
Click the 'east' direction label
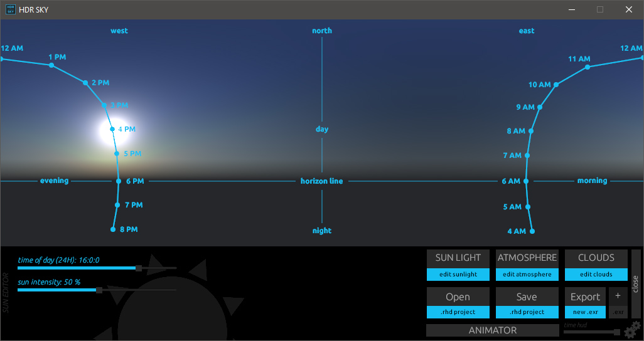click(x=527, y=31)
